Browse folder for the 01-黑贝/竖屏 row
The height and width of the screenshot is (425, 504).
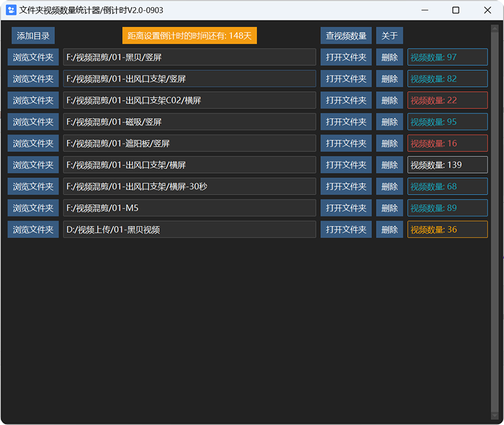point(33,57)
